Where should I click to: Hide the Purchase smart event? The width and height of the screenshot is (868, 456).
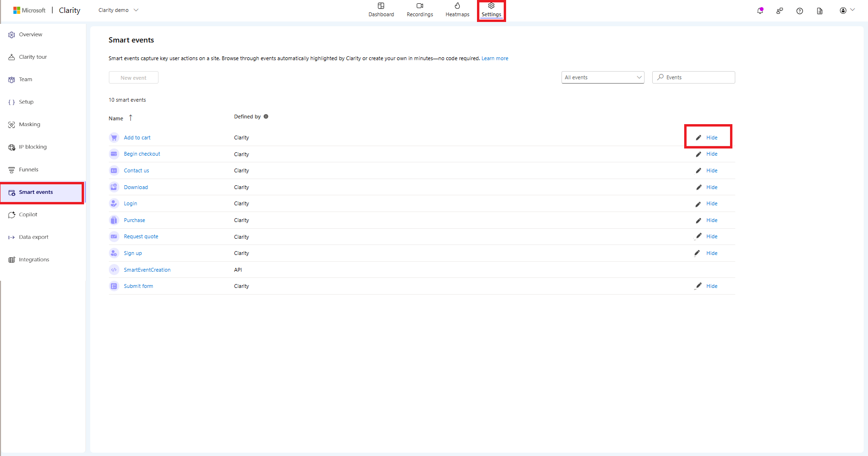click(711, 220)
